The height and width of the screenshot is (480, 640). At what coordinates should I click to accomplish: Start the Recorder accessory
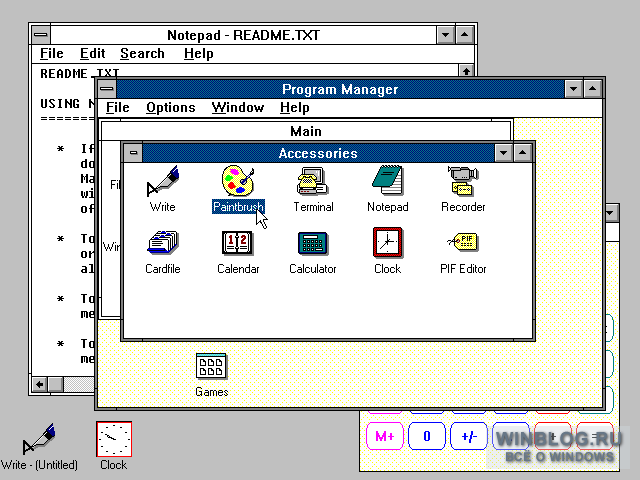point(463,189)
